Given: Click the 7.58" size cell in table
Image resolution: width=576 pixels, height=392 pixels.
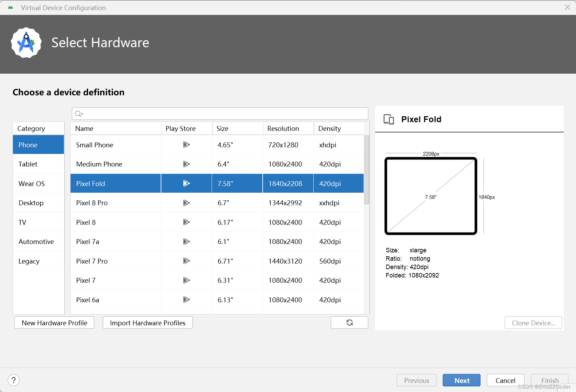Looking at the screenshot, I should click(x=237, y=184).
